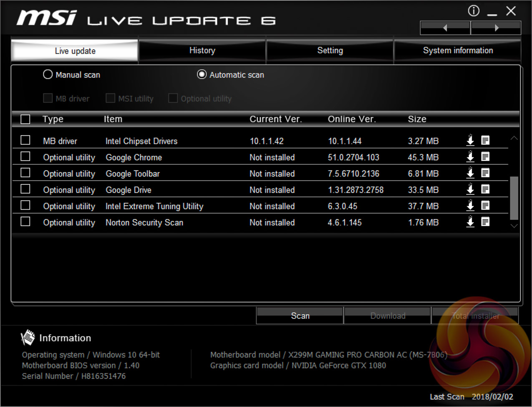Viewport: 532px width, 407px height.
Task: Click the 37.7 MB size value
Action: point(423,206)
